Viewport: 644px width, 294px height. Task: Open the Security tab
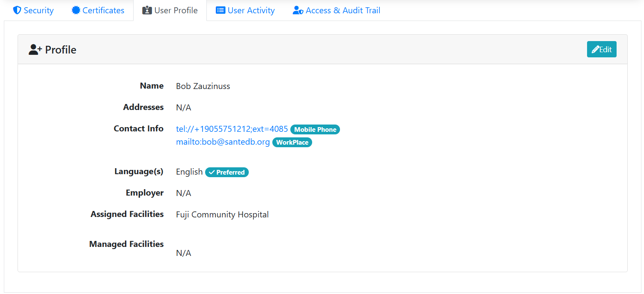39,10
